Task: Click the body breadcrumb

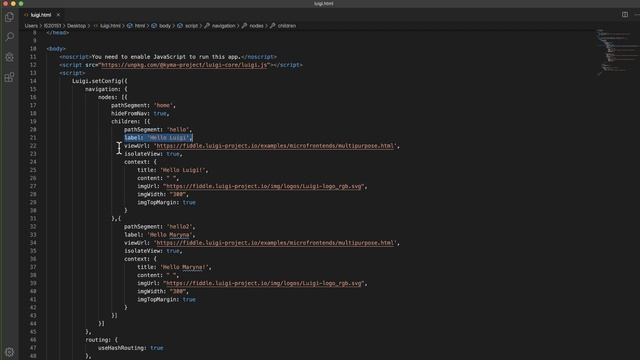Action: coord(164,26)
